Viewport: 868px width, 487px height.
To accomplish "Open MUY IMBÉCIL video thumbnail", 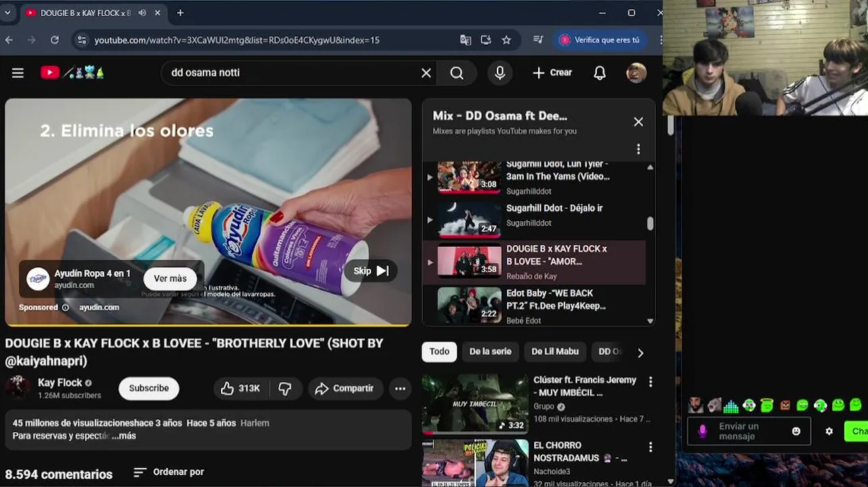I will (x=475, y=404).
